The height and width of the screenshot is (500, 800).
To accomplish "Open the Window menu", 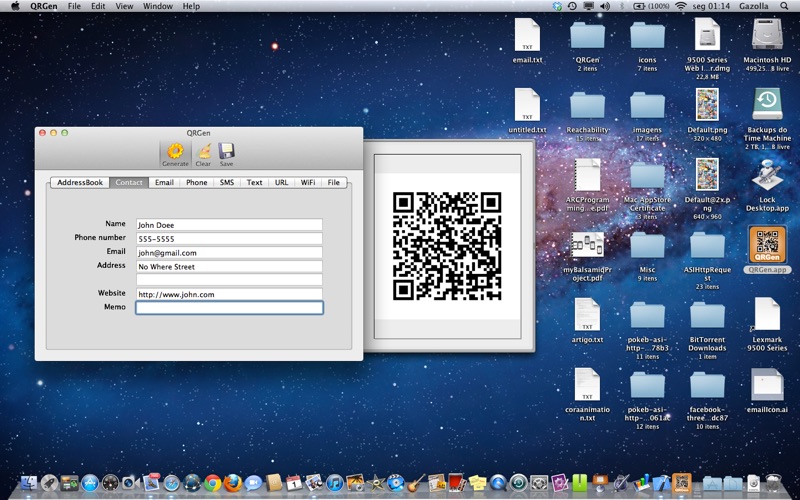I will 158,6.
